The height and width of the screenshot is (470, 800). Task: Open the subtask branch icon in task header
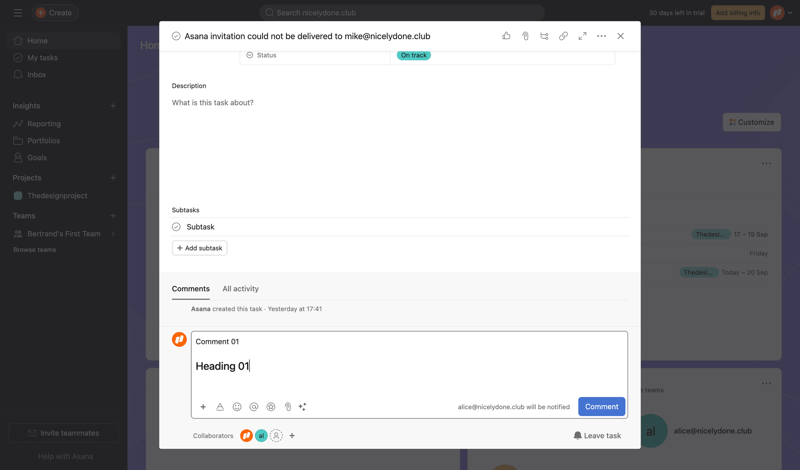point(544,36)
